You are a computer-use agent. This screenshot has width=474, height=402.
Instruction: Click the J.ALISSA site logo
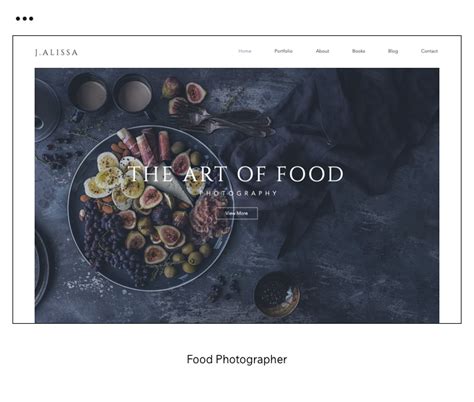point(56,52)
